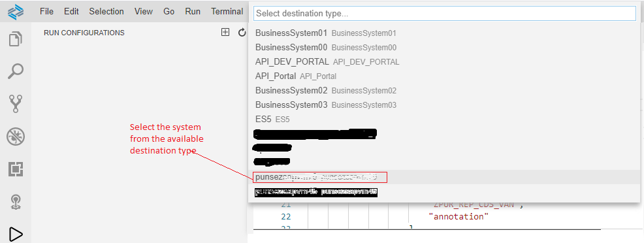Open the Explorer files icon
The image size is (644, 243).
(x=15, y=39)
